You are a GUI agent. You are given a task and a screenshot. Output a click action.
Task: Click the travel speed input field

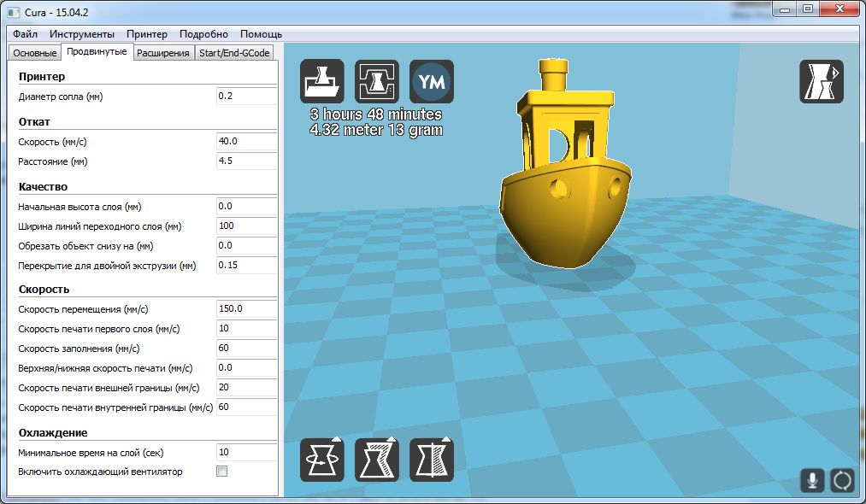(246, 309)
